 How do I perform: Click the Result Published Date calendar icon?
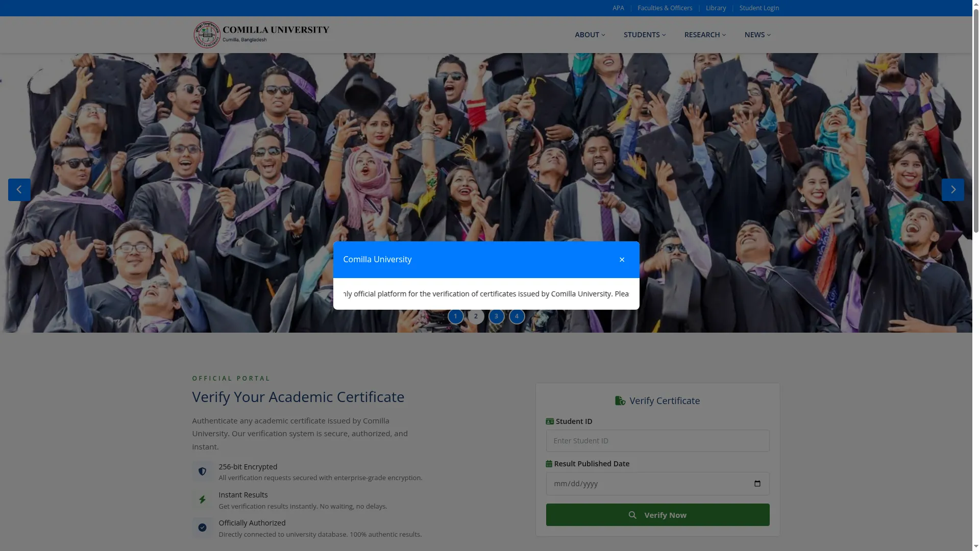549,464
